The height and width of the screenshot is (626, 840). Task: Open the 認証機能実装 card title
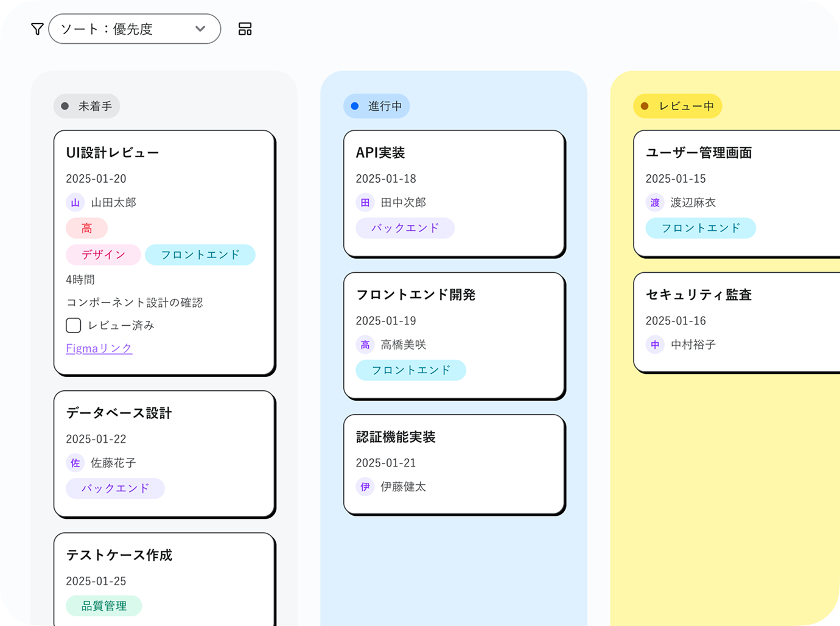(x=396, y=437)
